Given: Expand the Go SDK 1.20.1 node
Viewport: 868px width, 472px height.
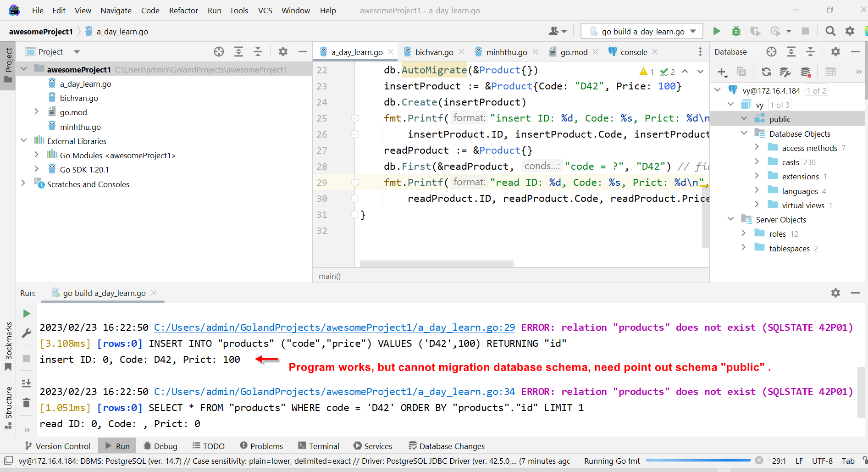Looking at the screenshot, I should [x=37, y=169].
